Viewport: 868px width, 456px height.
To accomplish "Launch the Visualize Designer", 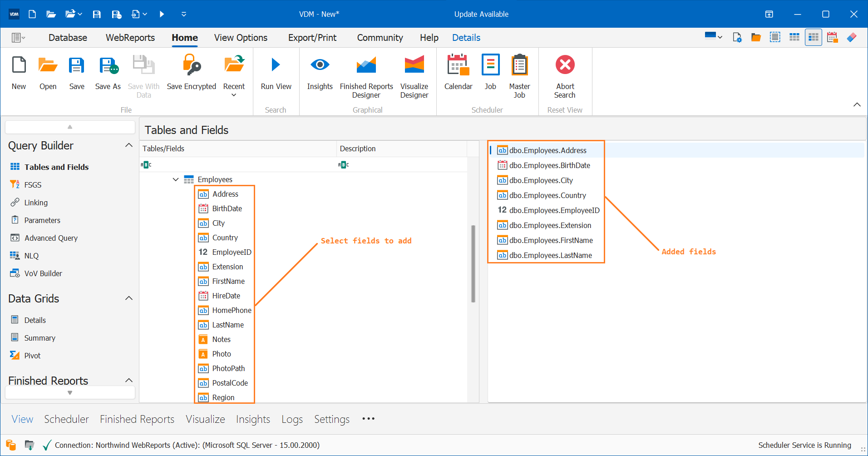I will (414, 65).
